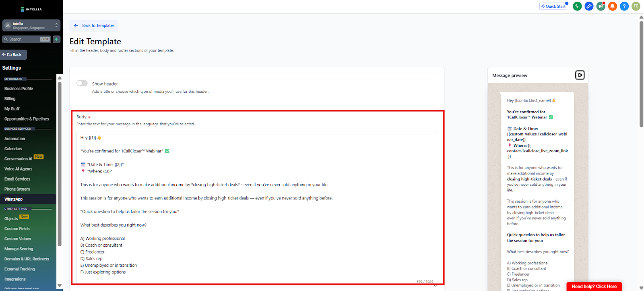
Task: Go to External Tracking settings
Action: point(19,269)
